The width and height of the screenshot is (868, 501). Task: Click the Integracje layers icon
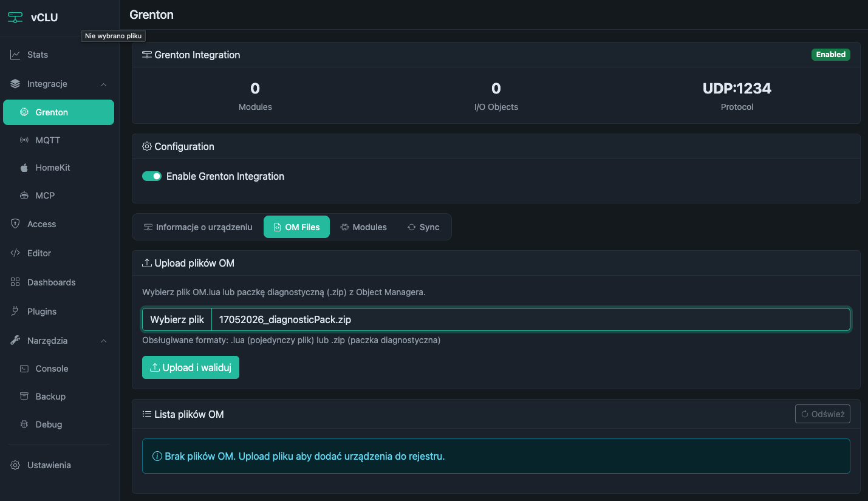(15, 84)
